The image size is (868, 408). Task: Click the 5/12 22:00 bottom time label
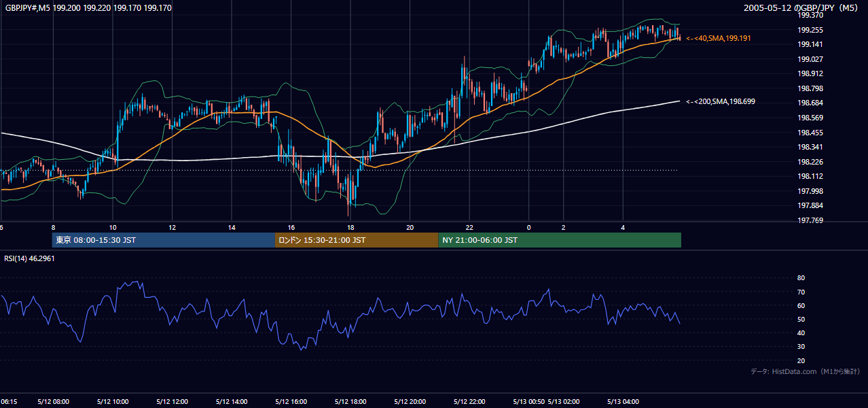click(469, 401)
